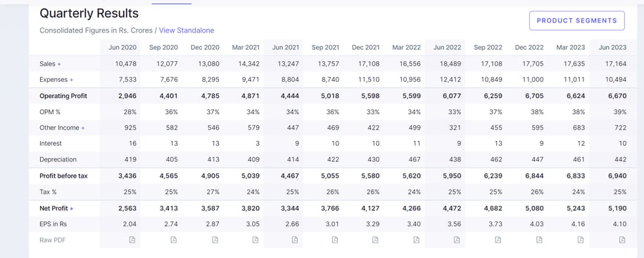Open the Mar 2022 Raw PDF icon
Viewport: 644px width, 258px height.
417,240
